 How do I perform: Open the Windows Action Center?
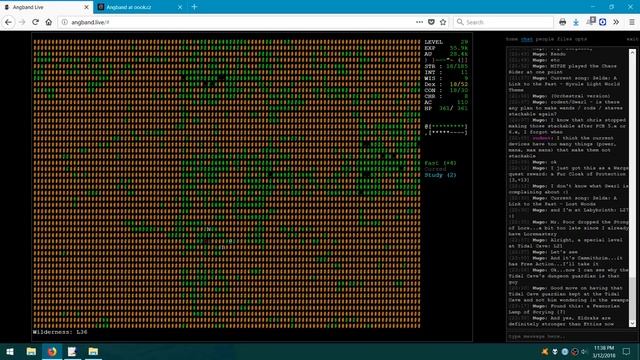tap(626, 351)
